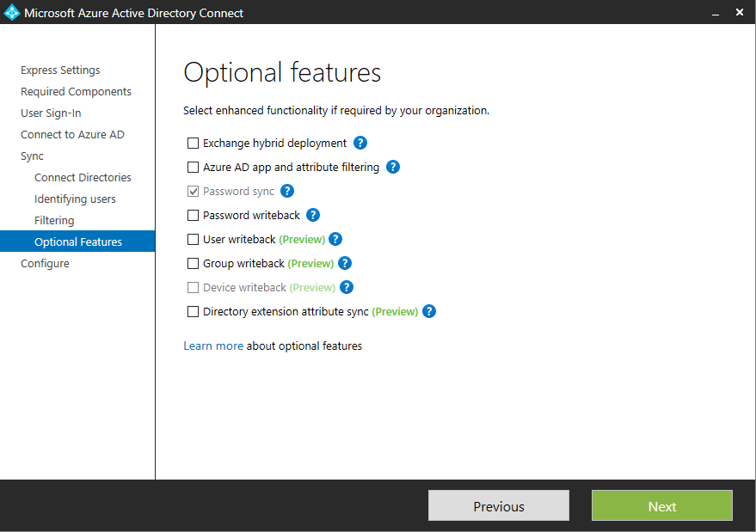Click Preview tag after Directory extension attribute sync

395,312
